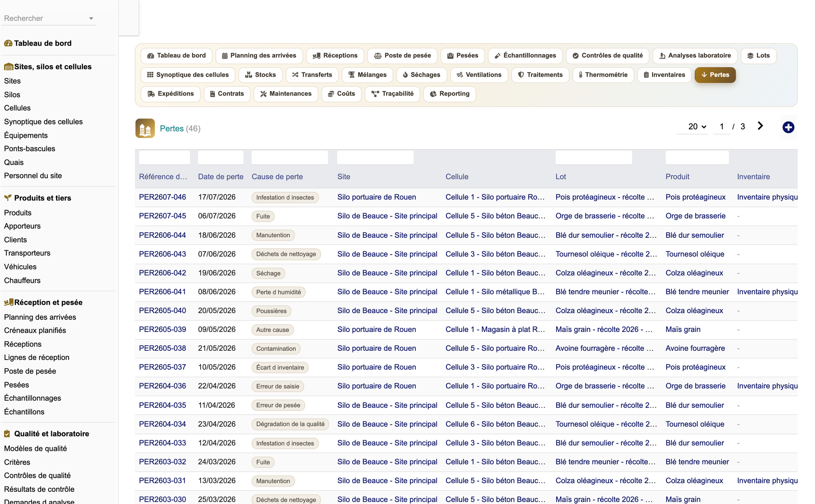Open Avoine fourragère product link
Viewport: 815px width, 504px height.
tap(695, 348)
